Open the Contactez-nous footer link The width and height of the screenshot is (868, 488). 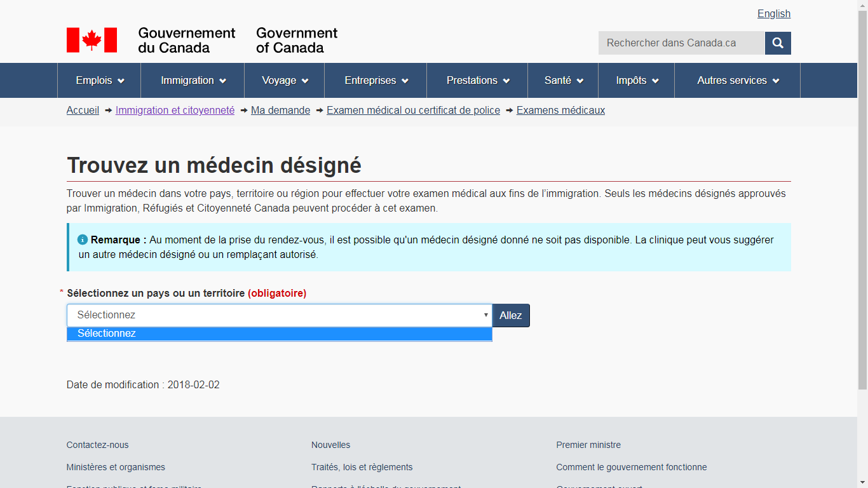[x=97, y=445]
